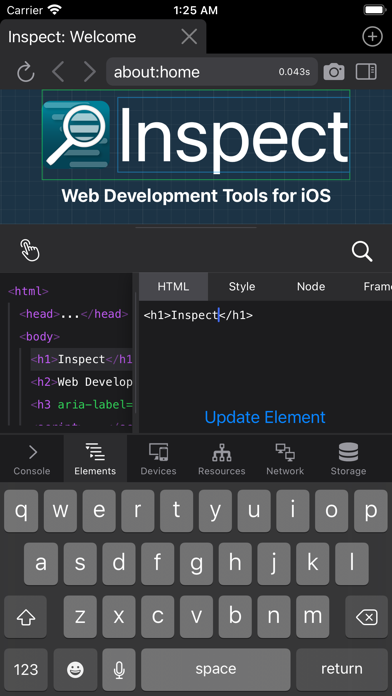The image size is (392, 696).
Task: Open the Resources panel
Action: (222, 459)
